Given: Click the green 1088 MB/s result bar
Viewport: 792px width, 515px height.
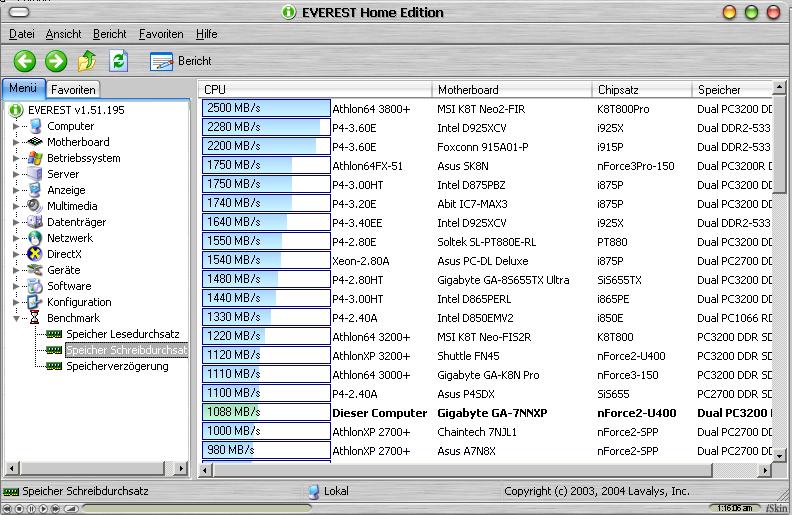Looking at the screenshot, I should [266, 412].
